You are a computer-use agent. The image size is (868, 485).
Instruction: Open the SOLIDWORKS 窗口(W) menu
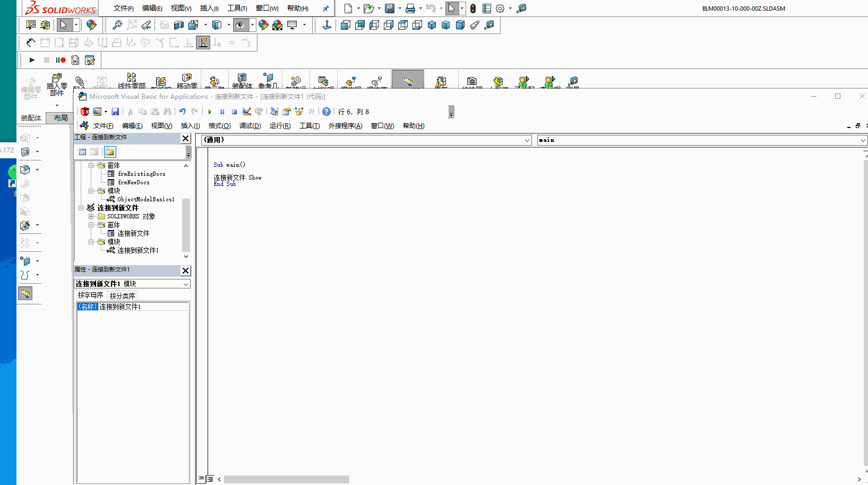pyautogui.click(x=267, y=8)
